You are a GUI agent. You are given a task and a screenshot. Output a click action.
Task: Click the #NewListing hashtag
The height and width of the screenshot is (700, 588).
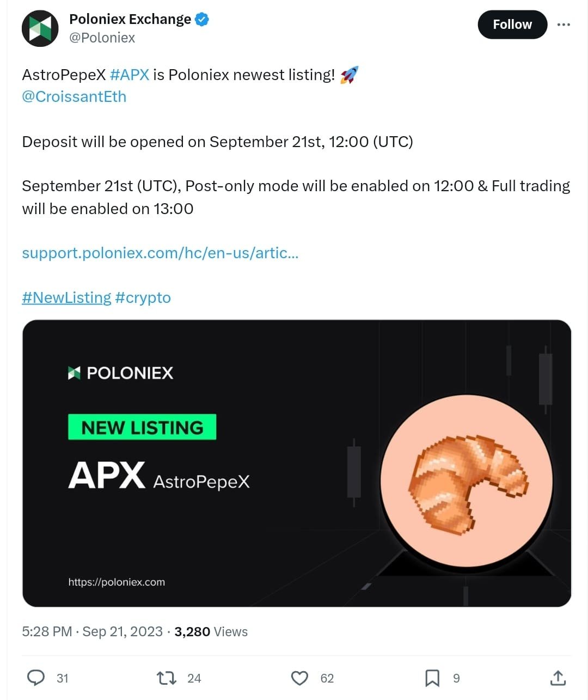tap(65, 297)
